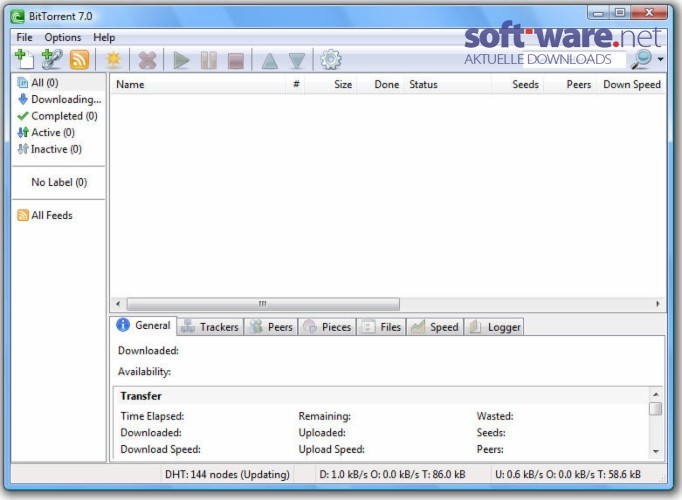Viewport: 682px width, 500px height.
Task: Click the Add Torrent toolbar icon
Action: [24, 60]
